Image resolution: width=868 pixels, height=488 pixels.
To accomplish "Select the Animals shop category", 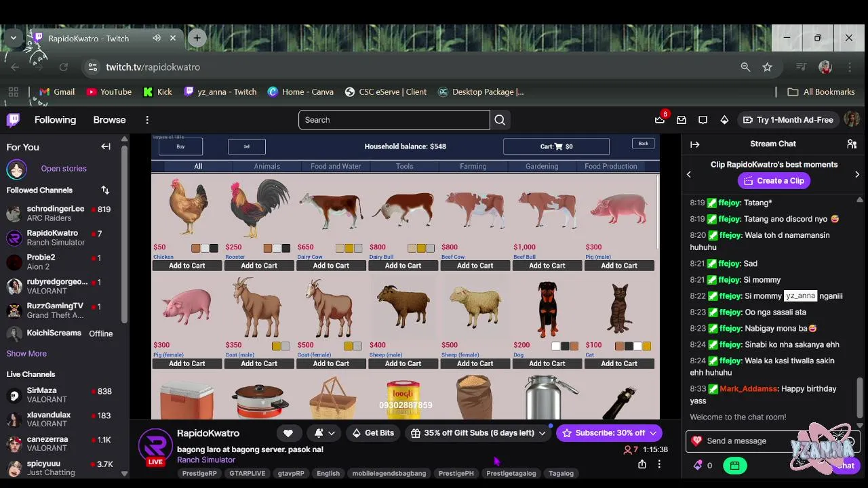I will click(267, 166).
